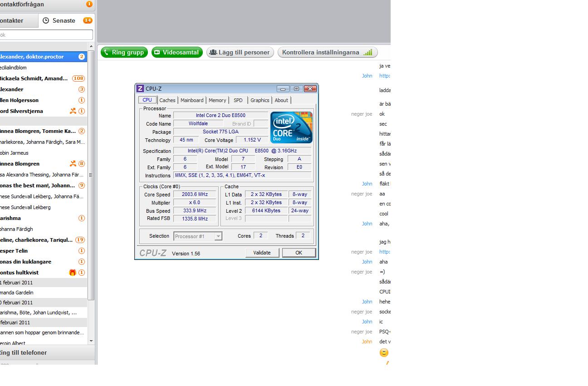Select the CPU tab in CPU-Z
Screen dimensions: 588x386
(147, 100)
